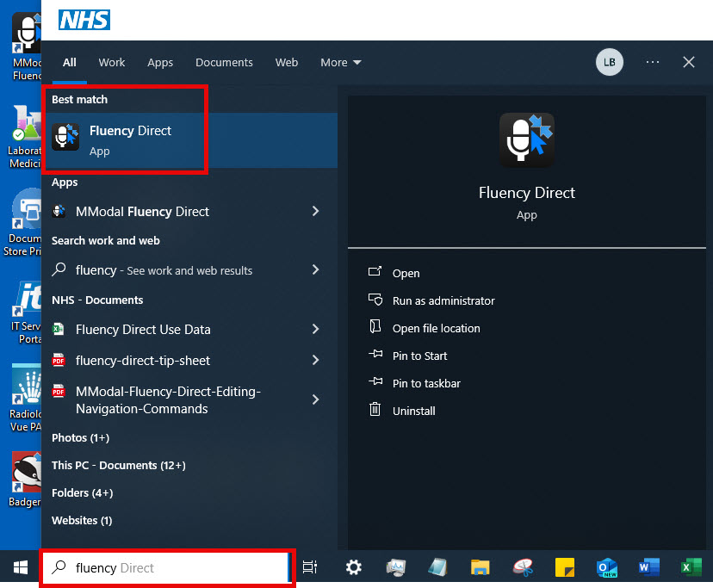The height and width of the screenshot is (588, 713).
Task: Click the large Fluency Direct app icon
Action: (x=526, y=140)
